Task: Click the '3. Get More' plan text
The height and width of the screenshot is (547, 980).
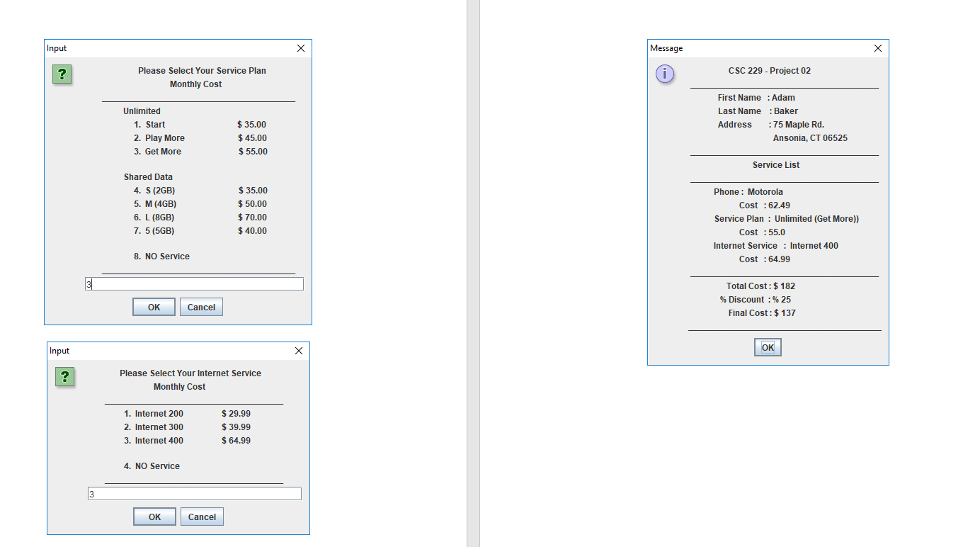Action: tap(157, 152)
